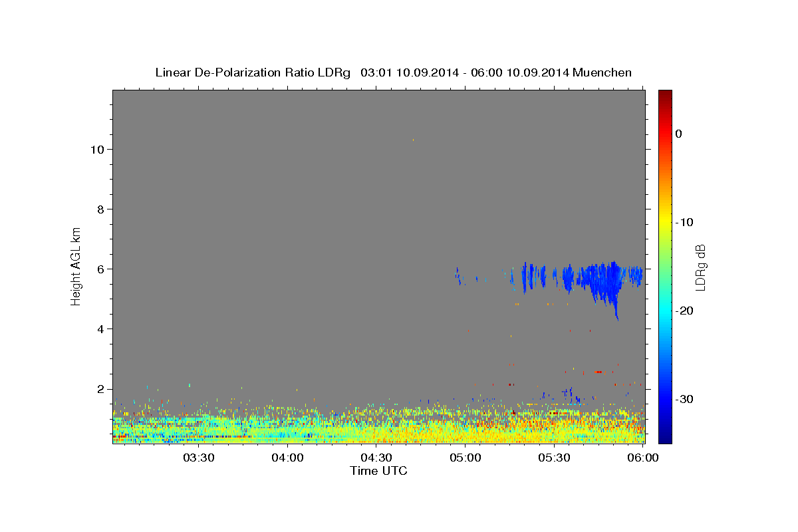Click the 'Height AGL km' axis label

coord(76,265)
